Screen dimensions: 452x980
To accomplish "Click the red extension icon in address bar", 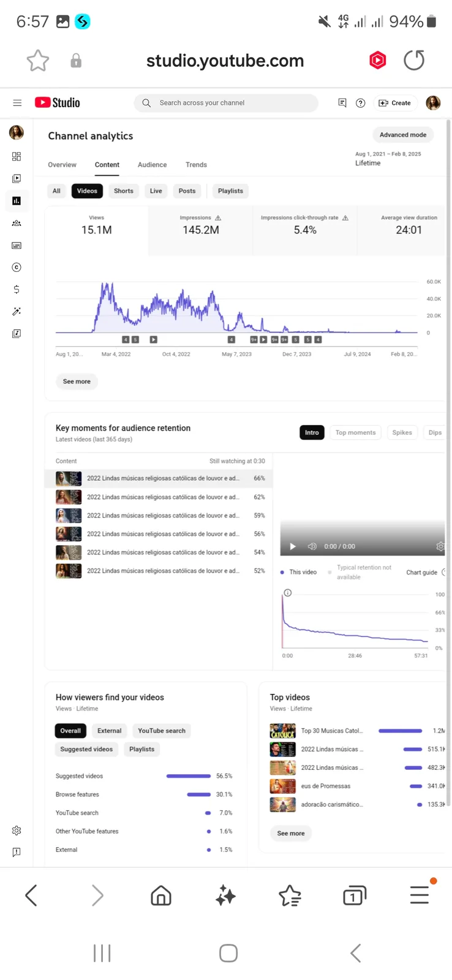I will pos(378,60).
